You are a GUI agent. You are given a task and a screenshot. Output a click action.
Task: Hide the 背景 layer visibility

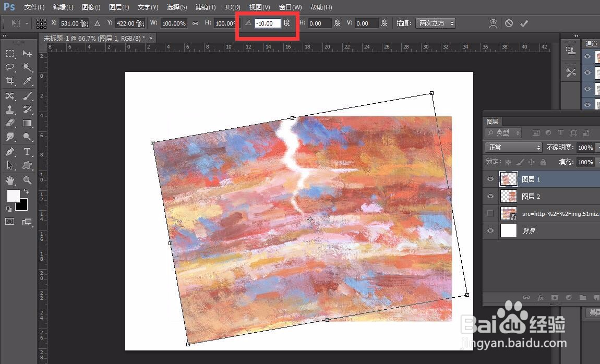point(490,230)
